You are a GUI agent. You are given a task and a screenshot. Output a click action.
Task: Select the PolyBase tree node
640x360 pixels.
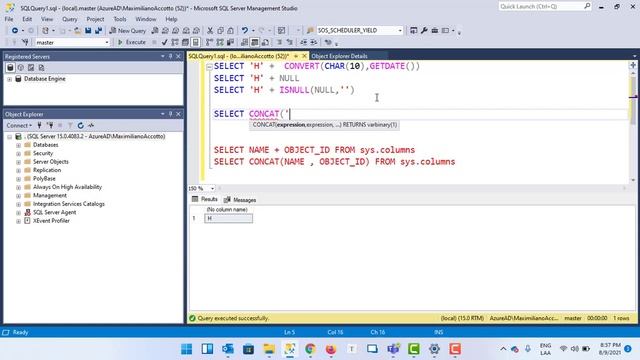[x=44, y=179]
